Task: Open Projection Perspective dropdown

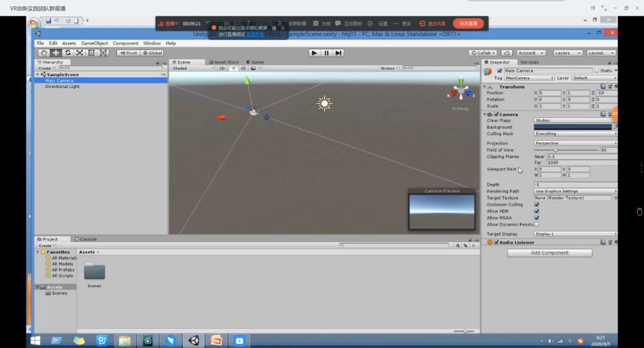Action: (x=575, y=143)
